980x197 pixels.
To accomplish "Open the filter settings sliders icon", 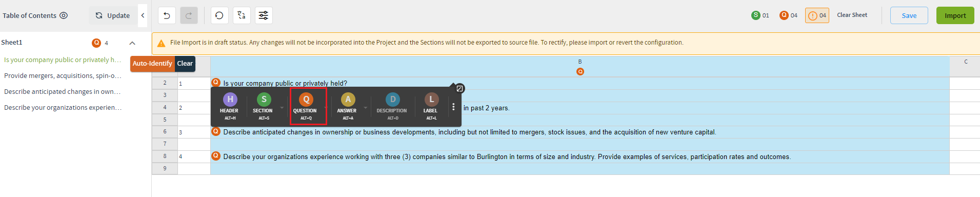I will click(x=263, y=15).
